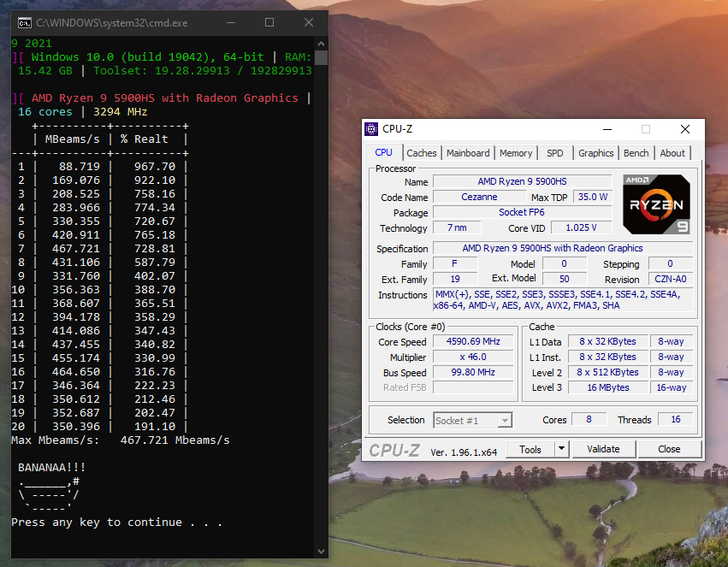Open the About tab in CPU-Z
This screenshot has height=567, width=728.
tap(672, 153)
